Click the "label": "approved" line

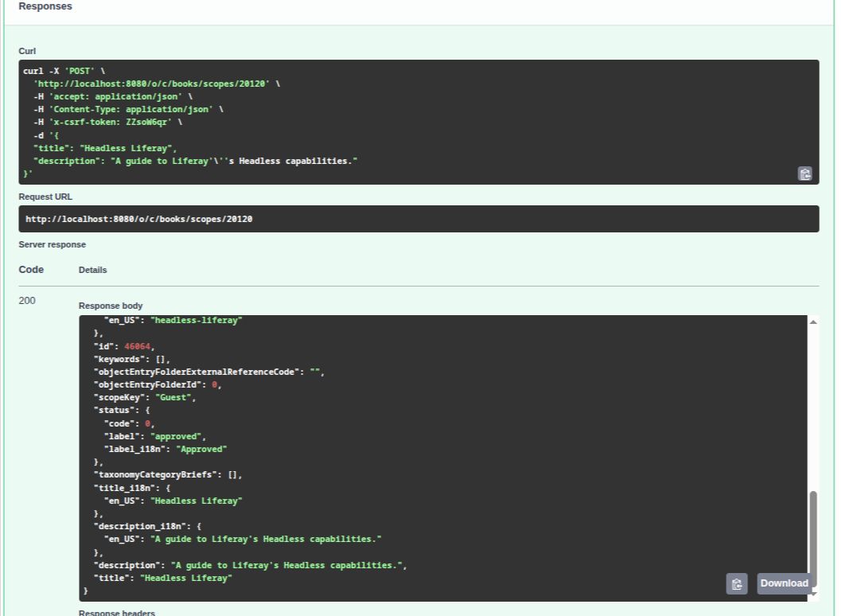[155, 436]
